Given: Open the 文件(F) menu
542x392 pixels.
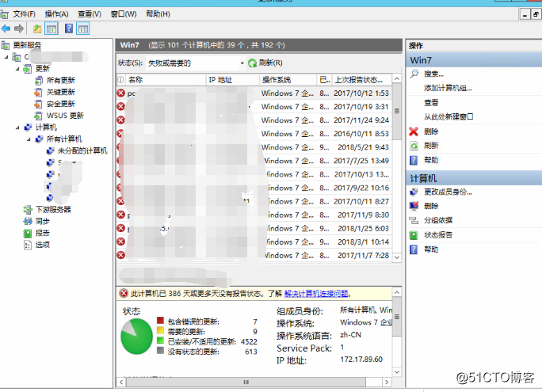Looking at the screenshot, I should [x=24, y=14].
